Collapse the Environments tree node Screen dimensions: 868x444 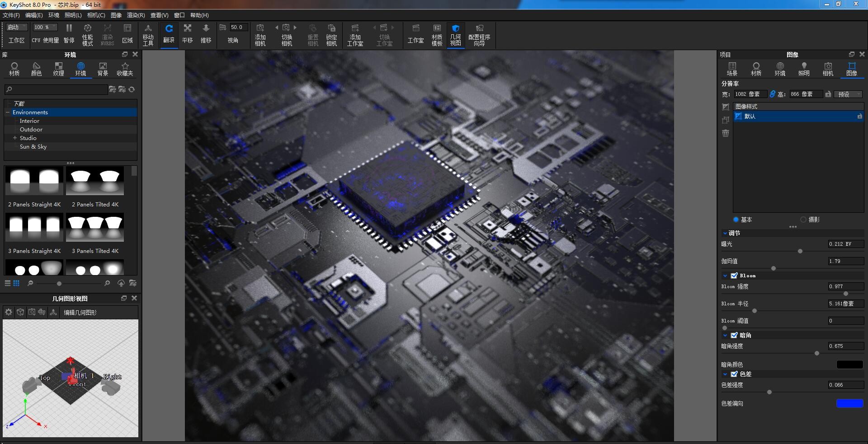pos(7,112)
